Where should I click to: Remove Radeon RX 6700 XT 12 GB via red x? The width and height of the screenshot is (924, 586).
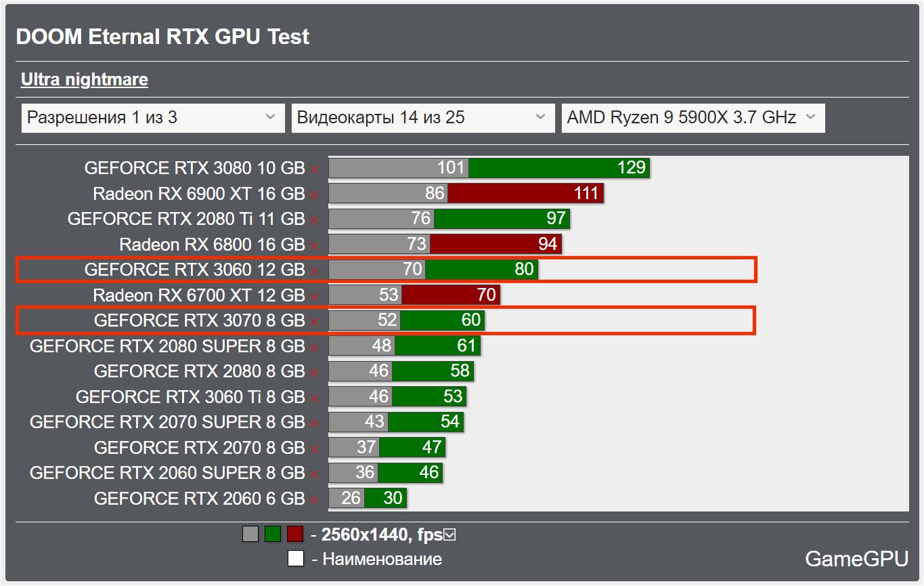point(315,297)
